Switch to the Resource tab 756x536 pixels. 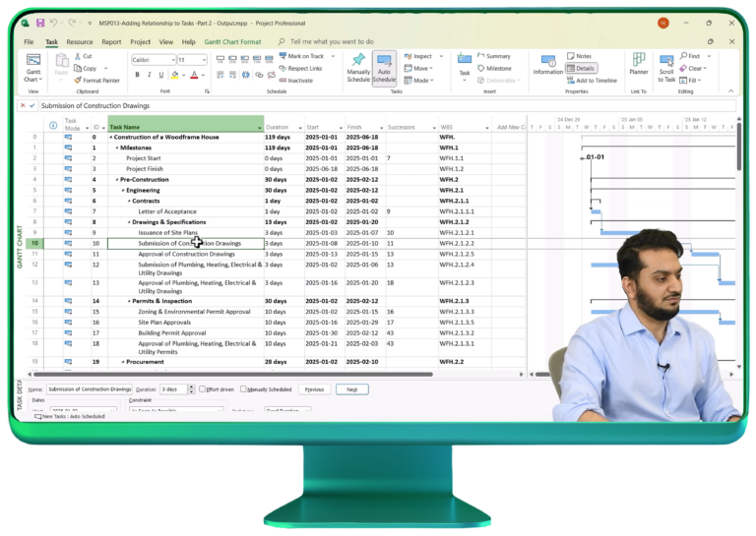coord(80,42)
